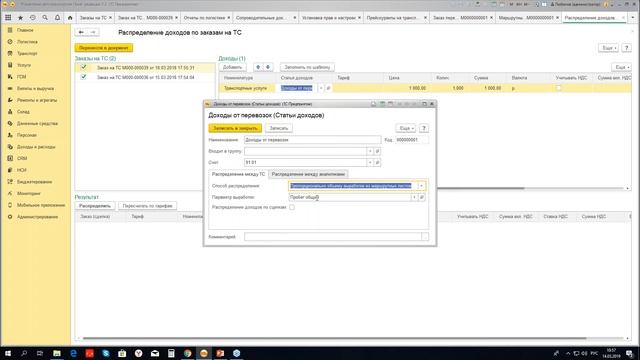Click 'Записать и закрыть' button
The width and height of the screenshot is (640, 360).
click(235, 128)
